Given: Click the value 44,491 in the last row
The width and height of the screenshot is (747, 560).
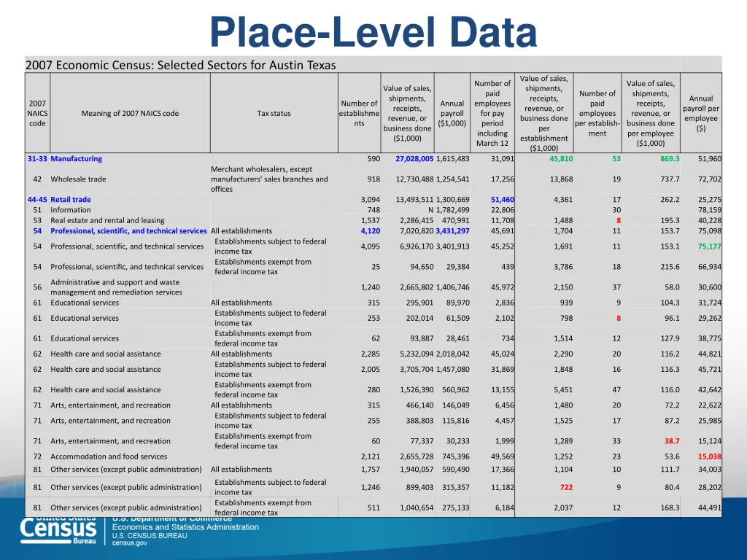Looking at the screenshot, I should tap(709, 507).
